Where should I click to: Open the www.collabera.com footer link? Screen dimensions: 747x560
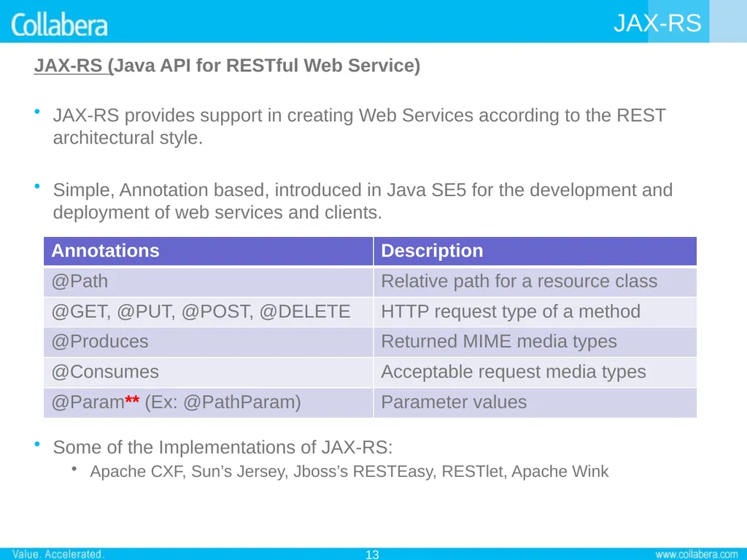697,554
